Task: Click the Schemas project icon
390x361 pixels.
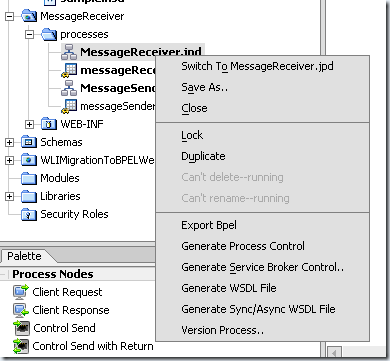Action: [29, 142]
